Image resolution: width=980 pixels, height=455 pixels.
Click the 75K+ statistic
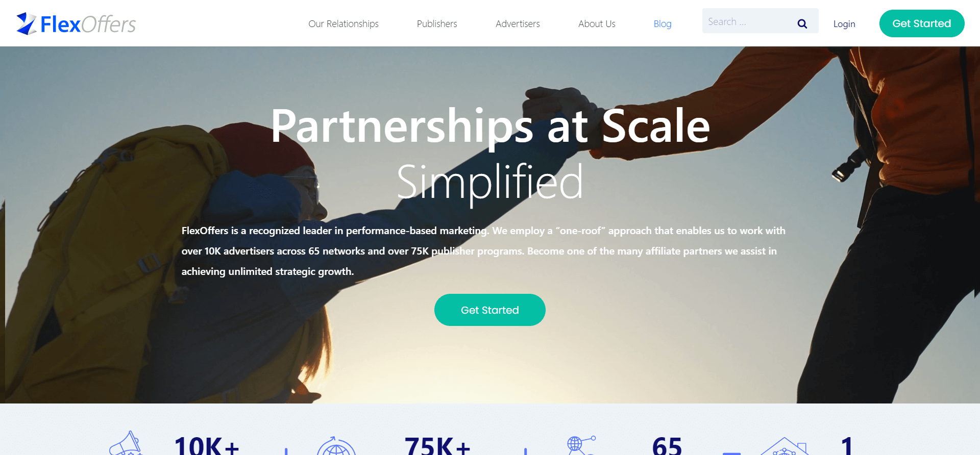[x=437, y=445]
